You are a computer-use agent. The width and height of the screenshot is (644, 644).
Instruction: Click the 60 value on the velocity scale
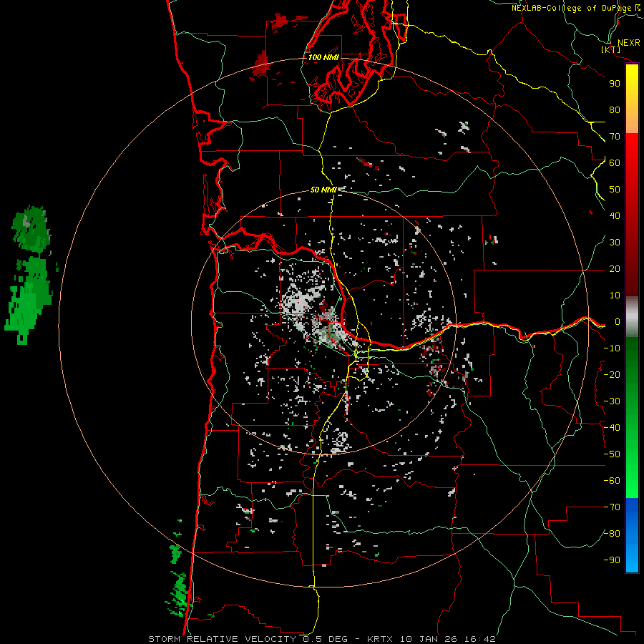pyautogui.click(x=615, y=163)
